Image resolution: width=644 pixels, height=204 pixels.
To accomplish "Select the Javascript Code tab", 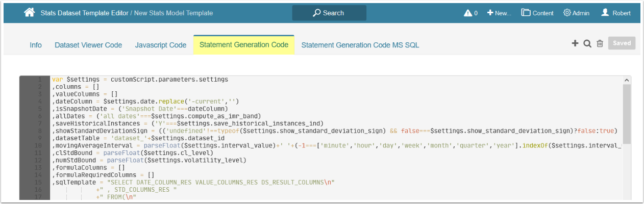I will (161, 45).
